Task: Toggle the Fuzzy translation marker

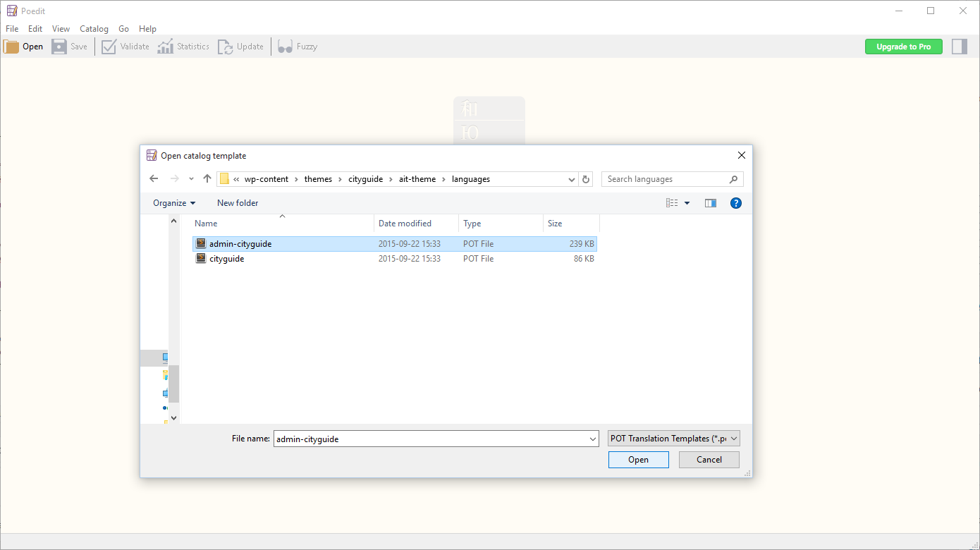Action: point(285,46)
